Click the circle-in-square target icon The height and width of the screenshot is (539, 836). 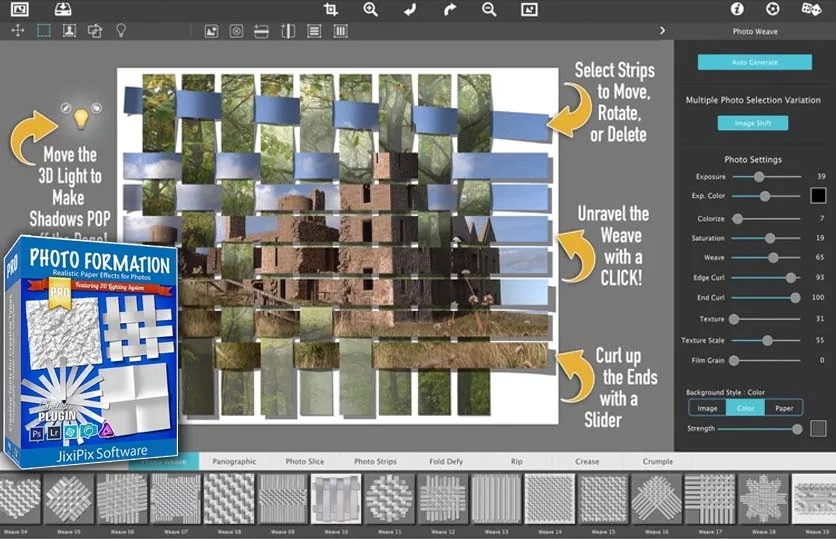point(236,31)
